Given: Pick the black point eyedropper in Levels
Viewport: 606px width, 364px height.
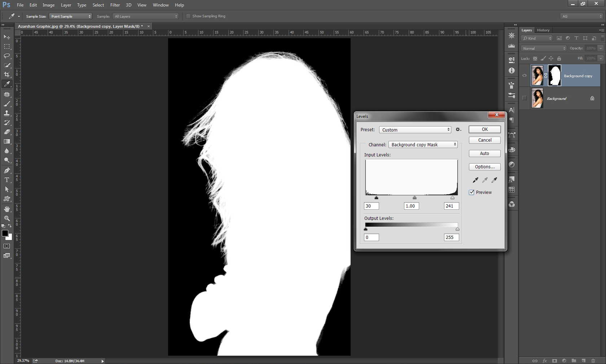Looking at the screenshot, I should pyautogui.click(x=475, y=180).
